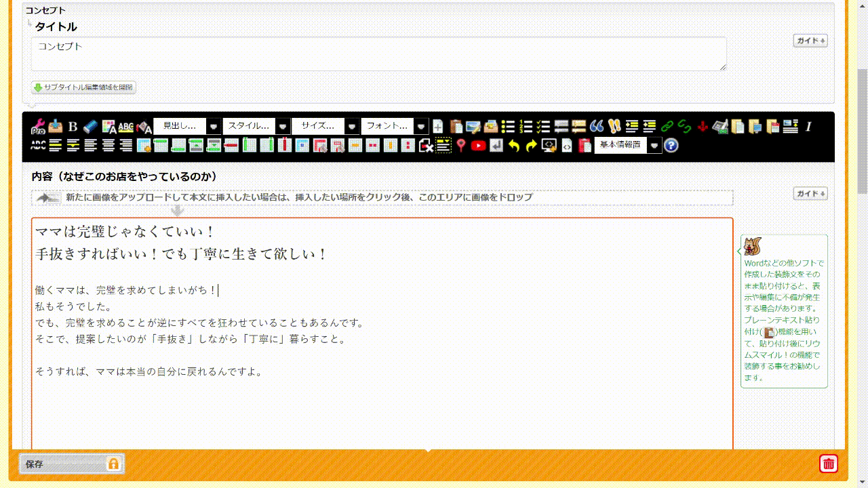
Task: Click the red anchor icon
Action: (703, 127)
